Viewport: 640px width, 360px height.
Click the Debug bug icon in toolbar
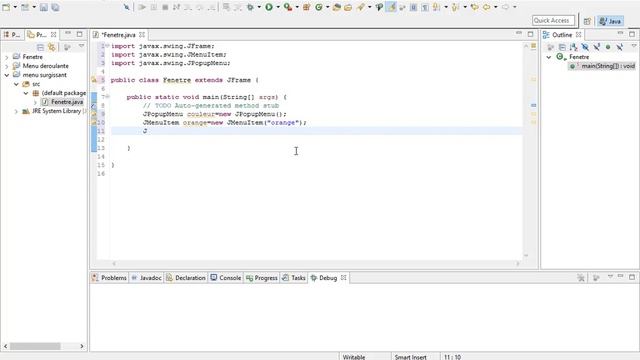250,7
